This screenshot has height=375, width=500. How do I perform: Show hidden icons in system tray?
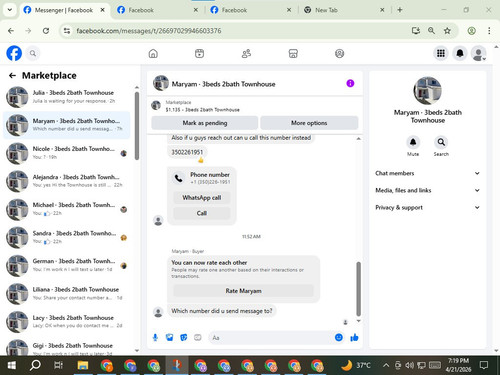(386, 365)
